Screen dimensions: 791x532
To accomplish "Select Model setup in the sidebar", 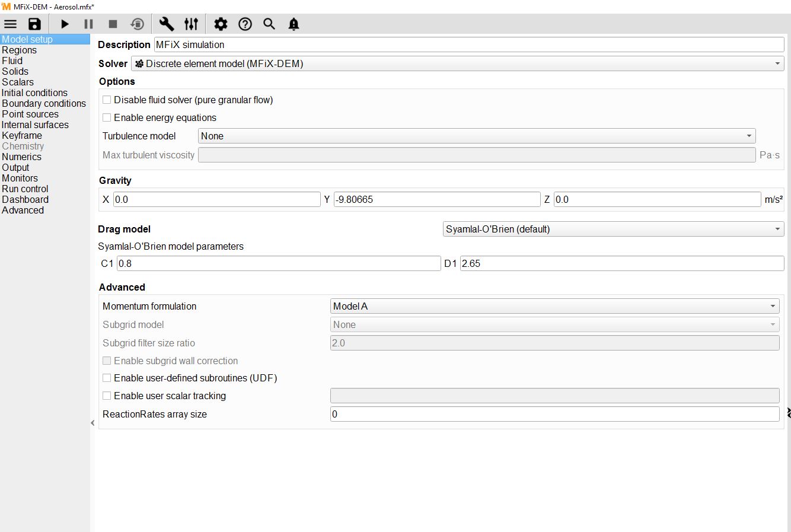I will [45, 39].
